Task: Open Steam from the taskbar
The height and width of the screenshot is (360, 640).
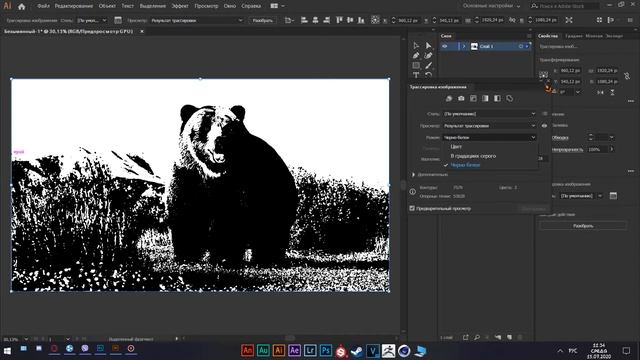Action: [357, 351]
